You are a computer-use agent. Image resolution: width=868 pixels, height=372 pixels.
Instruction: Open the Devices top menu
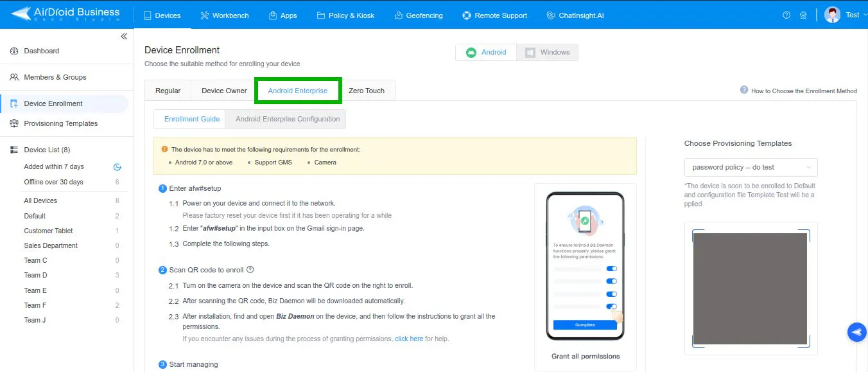pyautogui.click(x=162, y=15)
